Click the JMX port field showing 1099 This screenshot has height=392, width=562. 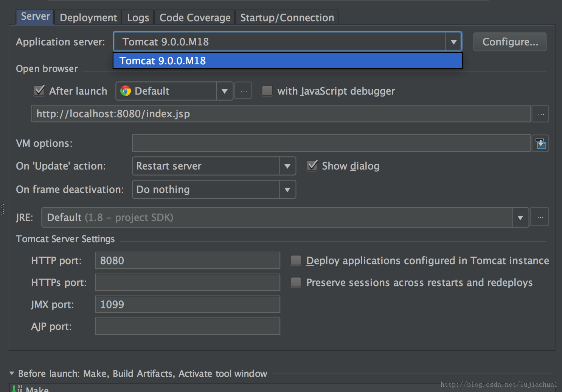(187, 304)
